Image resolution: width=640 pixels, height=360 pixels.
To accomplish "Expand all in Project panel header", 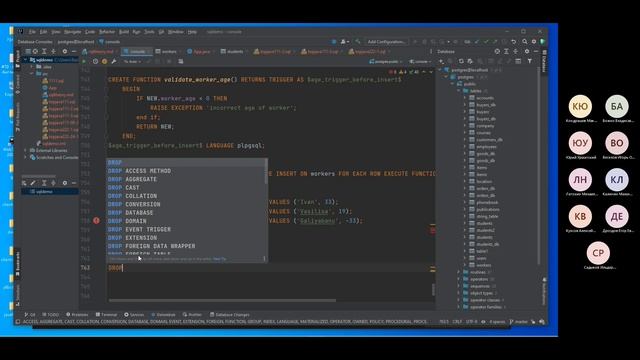I will 44,51.
